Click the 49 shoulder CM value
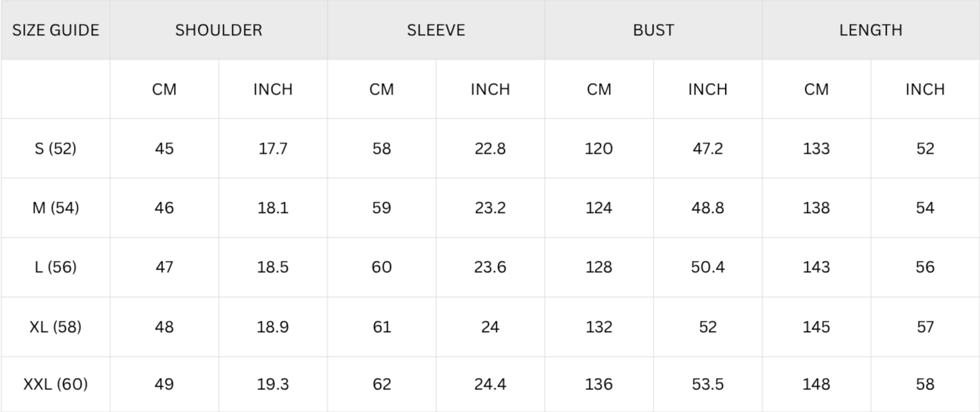This screenshot has height=412, width=980. click(x=164, y=384)
